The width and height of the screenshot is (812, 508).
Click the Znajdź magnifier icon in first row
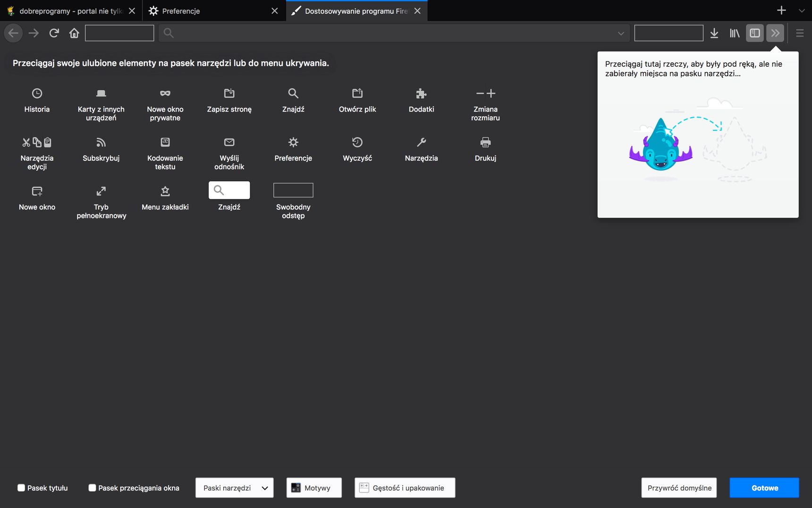293,93
